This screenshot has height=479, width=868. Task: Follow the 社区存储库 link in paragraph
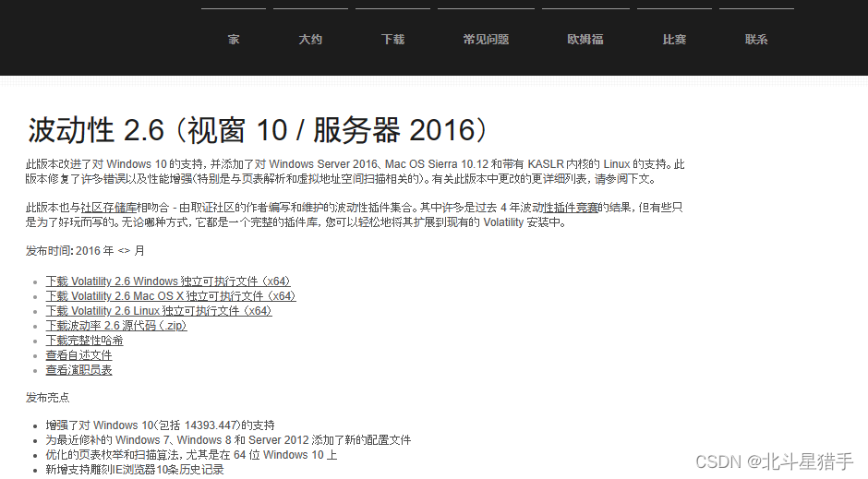coord(109,208)
